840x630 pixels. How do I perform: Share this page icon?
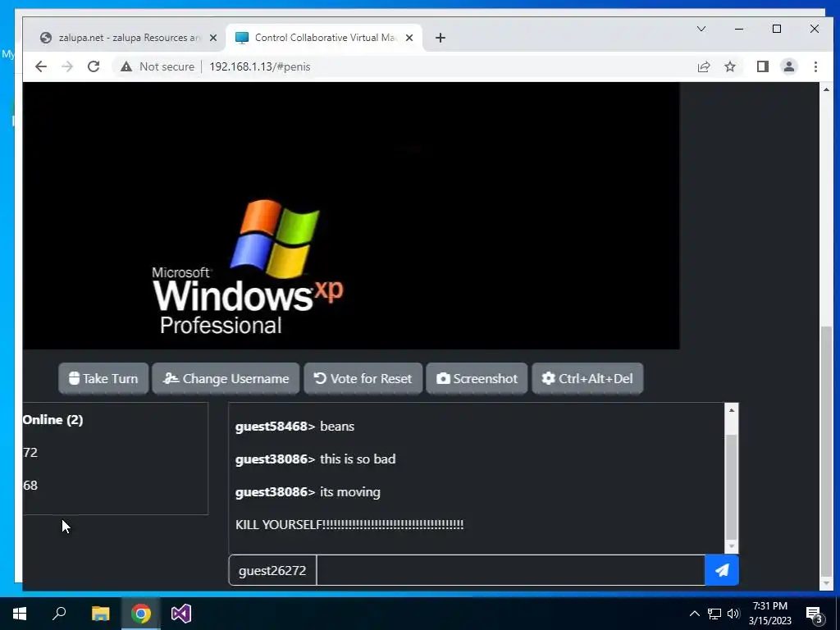(703, 66)
